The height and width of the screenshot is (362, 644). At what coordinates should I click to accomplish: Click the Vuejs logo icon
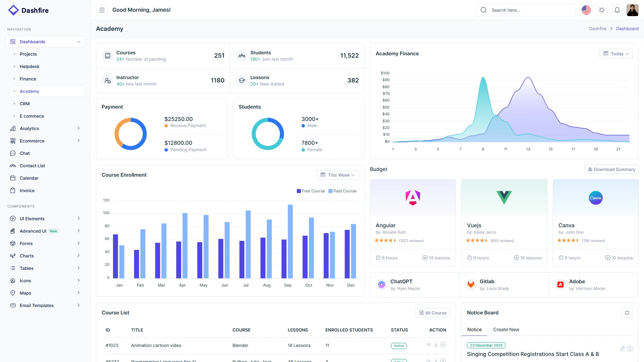[x=504, y=197]
